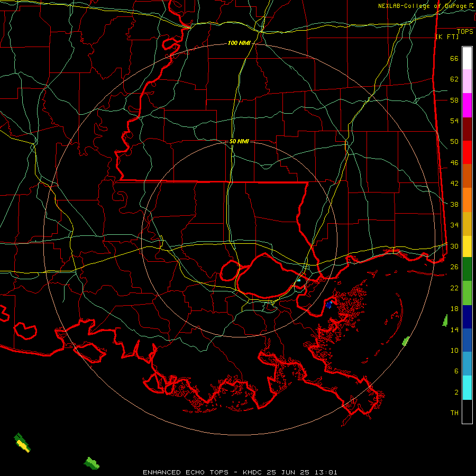Screen dimensions: 476x476
Task: Click the legend value '42'
Action: click(x=454, y=184)
